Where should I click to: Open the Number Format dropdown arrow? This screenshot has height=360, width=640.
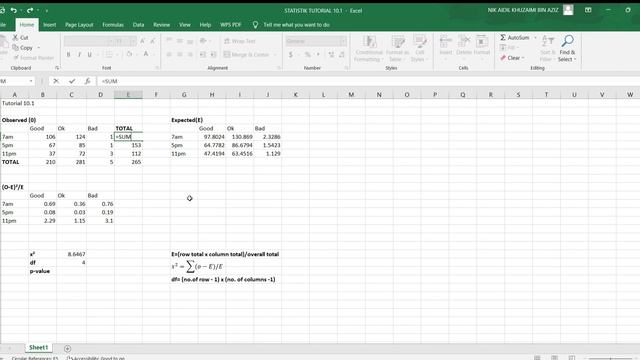click(x=343, y=41)
